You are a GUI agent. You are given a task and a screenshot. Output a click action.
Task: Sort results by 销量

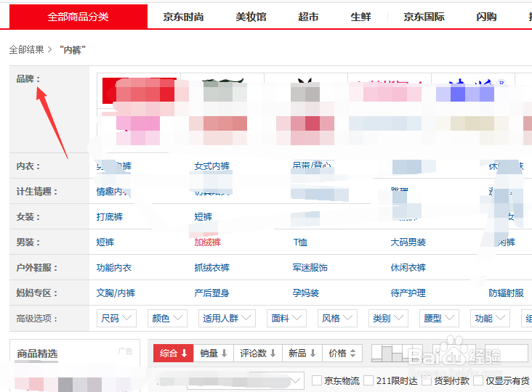214,354
